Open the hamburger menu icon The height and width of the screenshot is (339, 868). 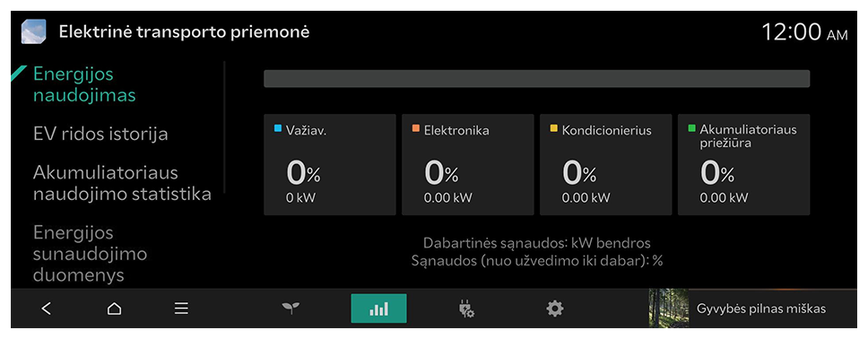tap(181, 309)
